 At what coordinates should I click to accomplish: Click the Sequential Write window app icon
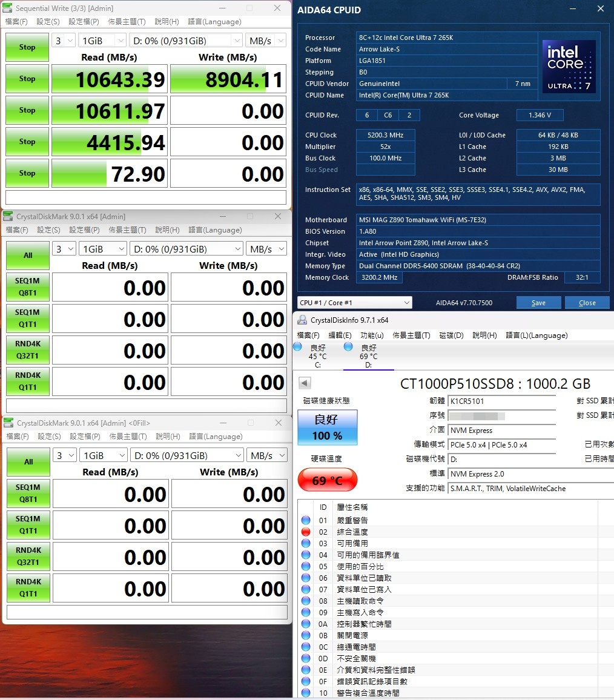coord(8,8)
